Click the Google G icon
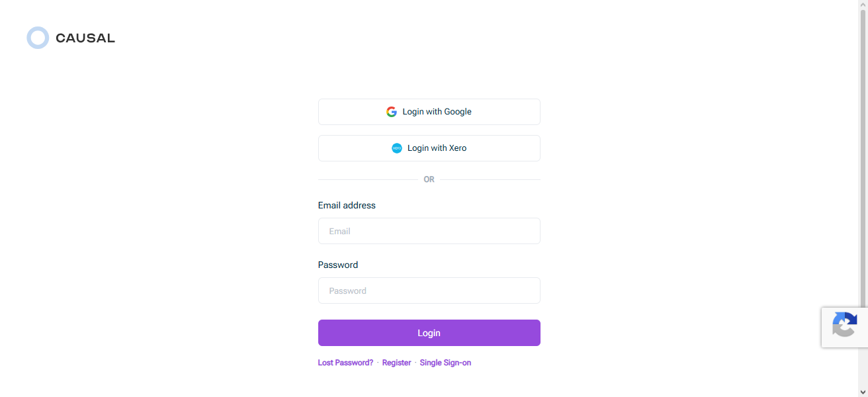The image size is (868, 397). click(392, 112)
